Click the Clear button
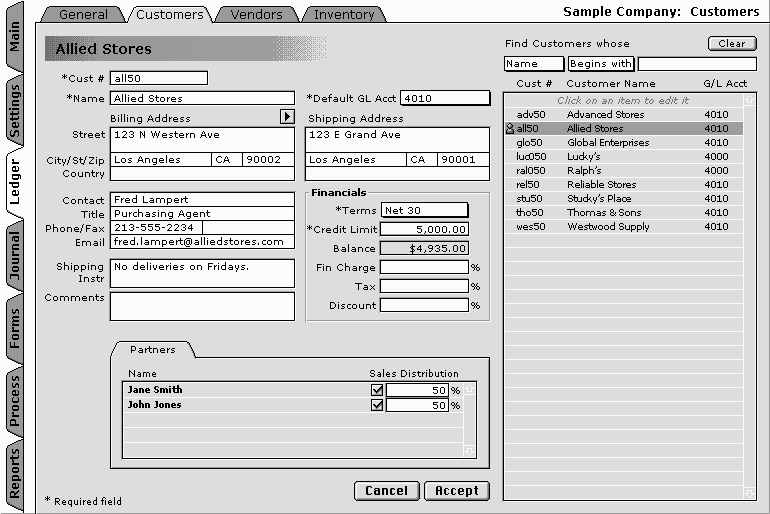 [732, 43]
